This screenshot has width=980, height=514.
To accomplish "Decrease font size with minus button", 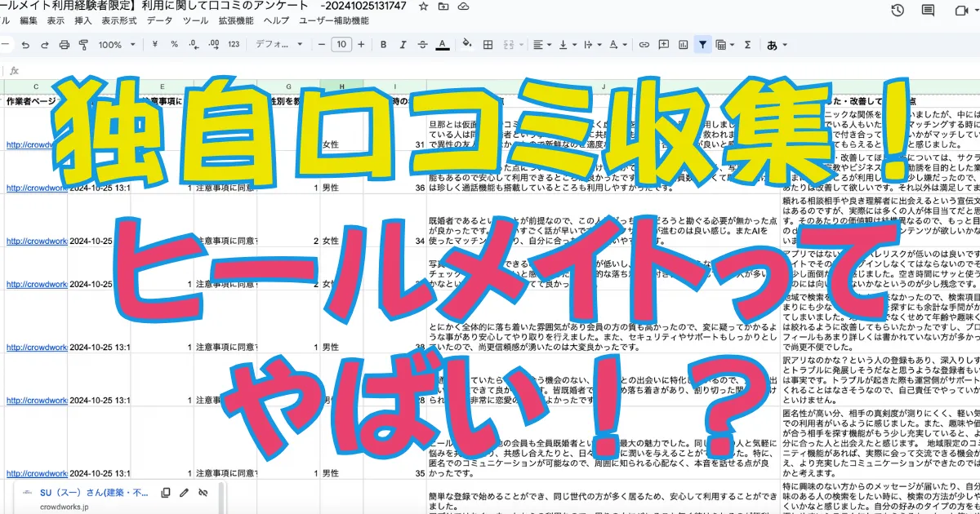I will click(322, 45).
